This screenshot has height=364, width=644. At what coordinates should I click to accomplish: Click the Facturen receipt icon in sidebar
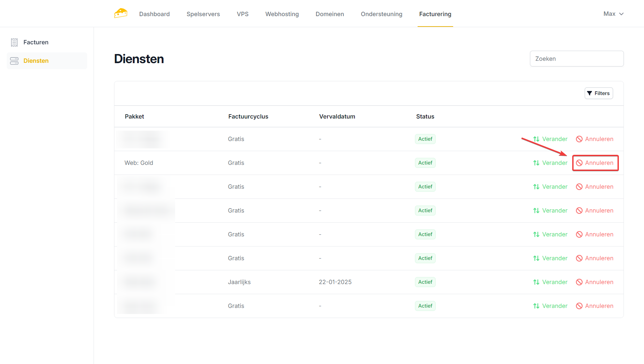(x=14, y=42)
